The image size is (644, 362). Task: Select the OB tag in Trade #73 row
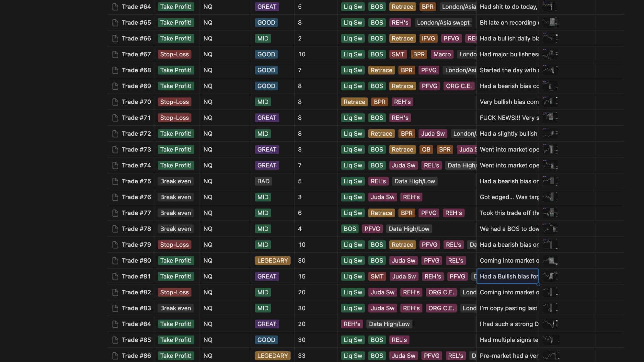click(x=426, y=150)
